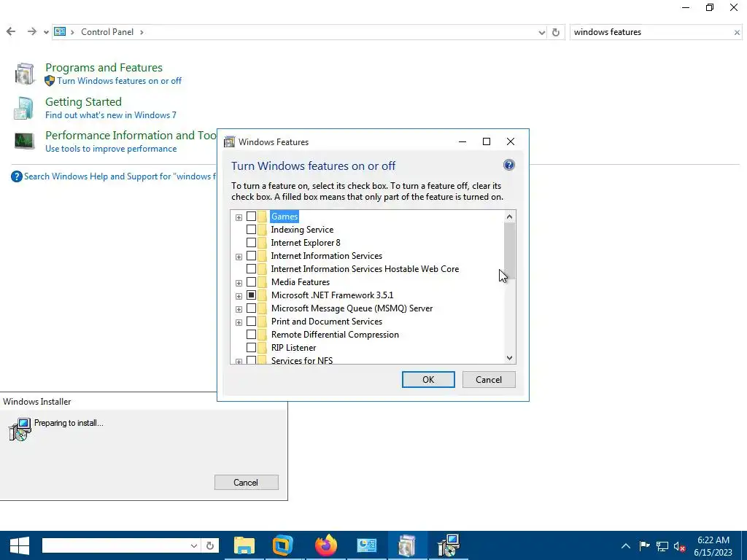This screenshot has height=560, width=747.
Task: Click the muted volume tray icon
Action: pos(679,546)
